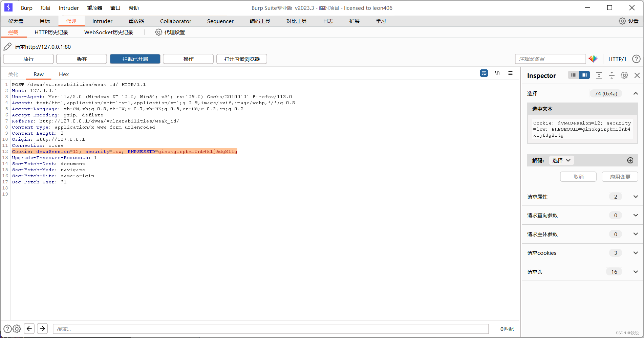Click 打开内嵌浏览器 button
The height and width of the screenshot is (338, 644).
[242, 59]
